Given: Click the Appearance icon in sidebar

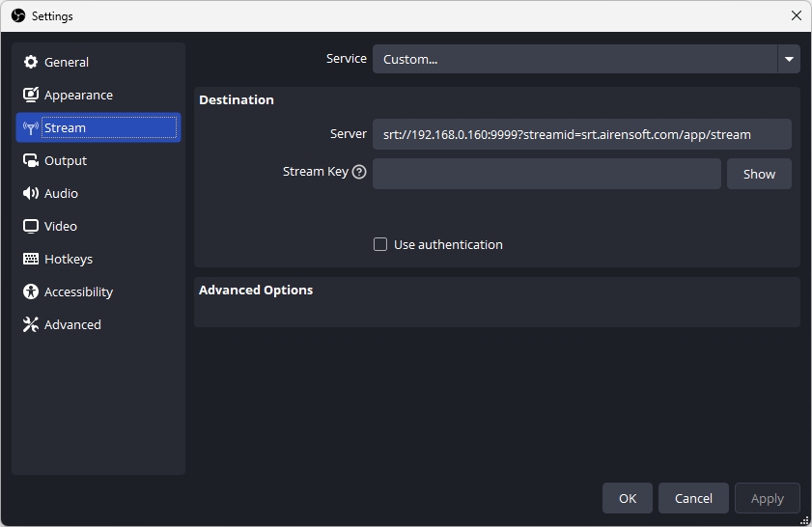Looking at the screenshot, I should pos(31,95).
